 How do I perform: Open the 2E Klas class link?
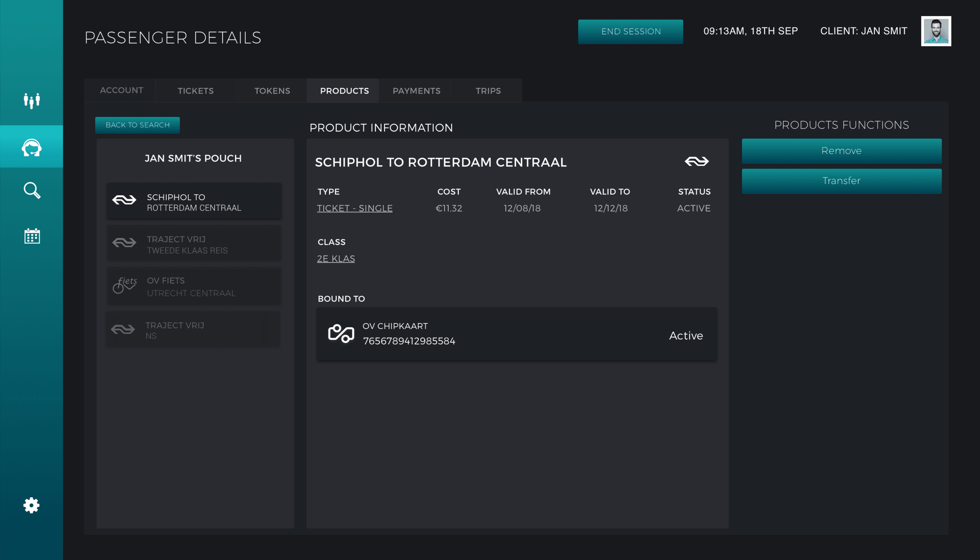pos(336,259)
